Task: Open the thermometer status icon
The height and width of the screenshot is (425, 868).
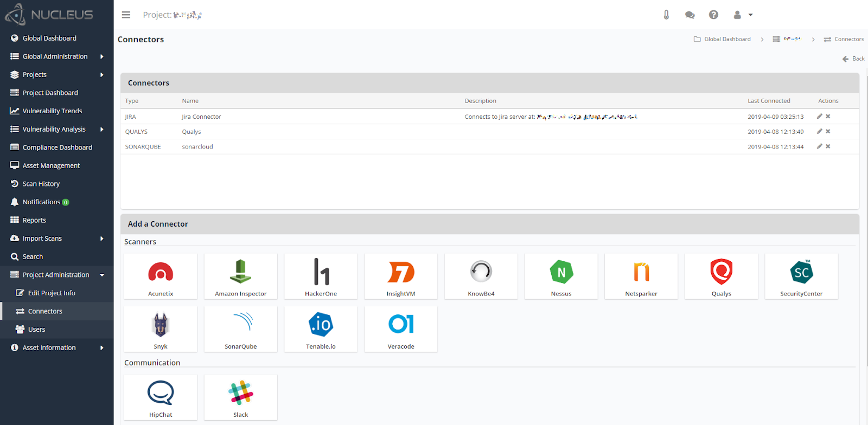Action: point(666,15)
